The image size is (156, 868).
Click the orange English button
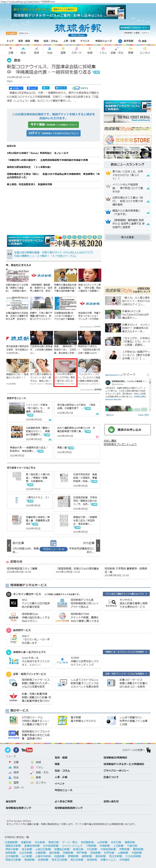[x=11, y=33]
